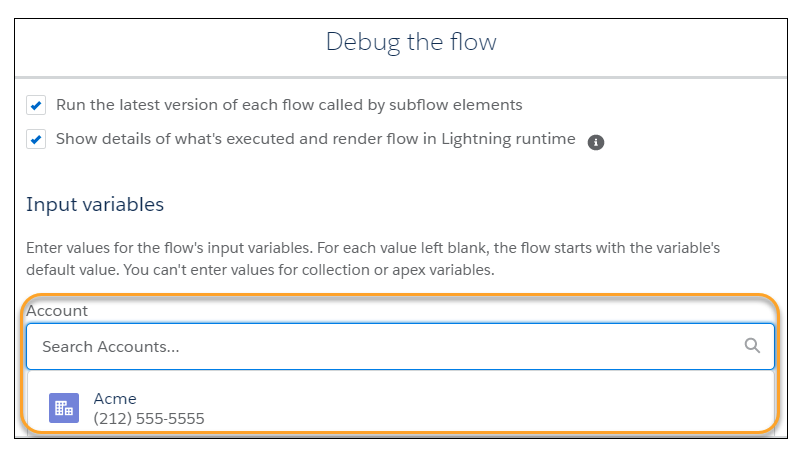The height and width of the screenshot is (450, 797).
Task: Click the magnifier icon in Search Accounts
Action: [752, 346]
